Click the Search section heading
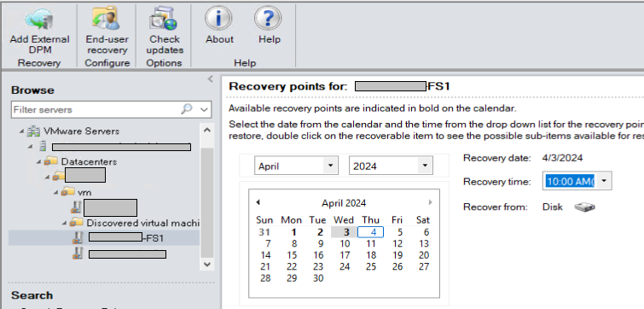The width and height of the screenshot is (644, 309). [x=32, y=295]
